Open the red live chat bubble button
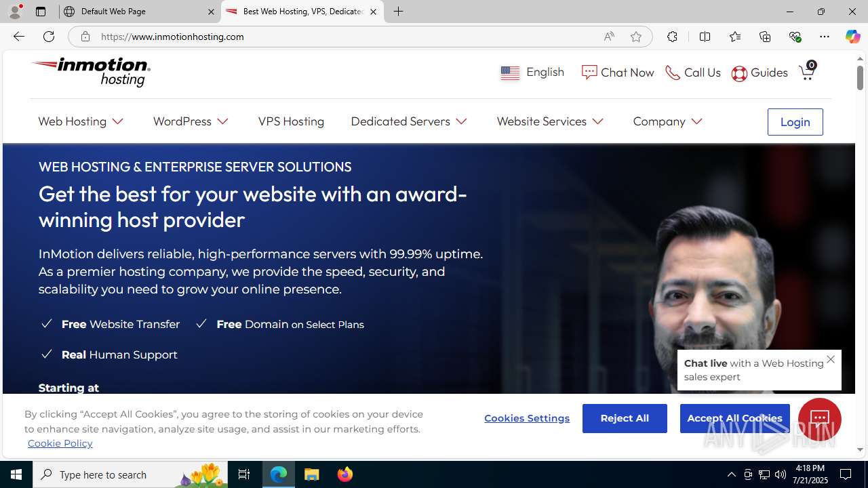 click(820, 419)
